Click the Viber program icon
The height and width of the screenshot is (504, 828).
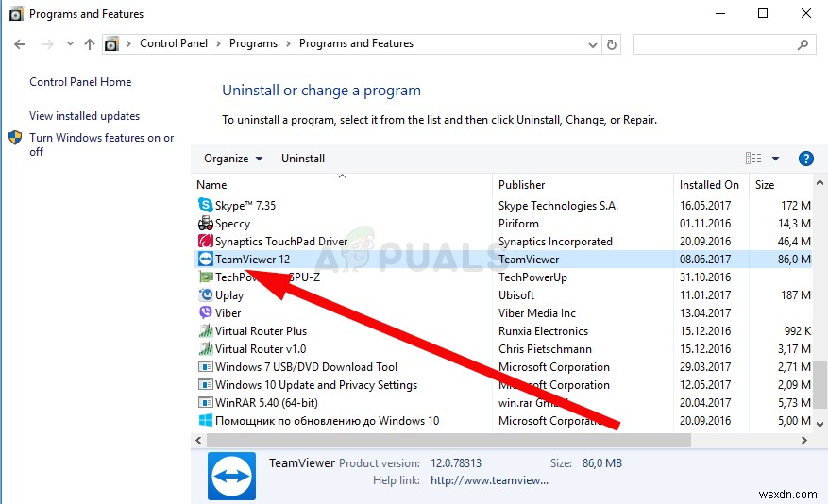coord(206,312)
